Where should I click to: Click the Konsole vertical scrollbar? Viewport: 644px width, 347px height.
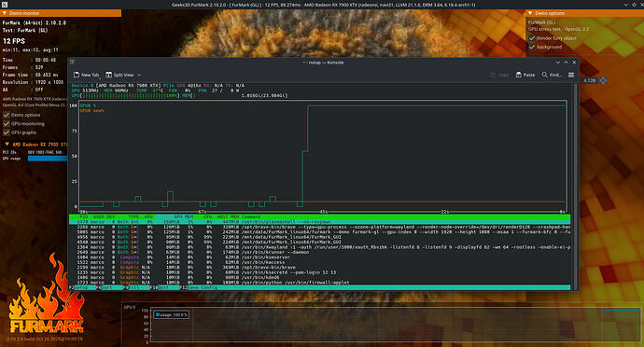576,186
